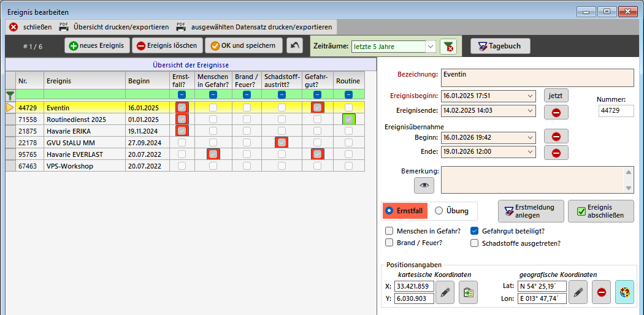Viewport: 644px width, 315px height.
Task: Enable the Menschen in Gefahr checkbox
Action: point(389,231)
